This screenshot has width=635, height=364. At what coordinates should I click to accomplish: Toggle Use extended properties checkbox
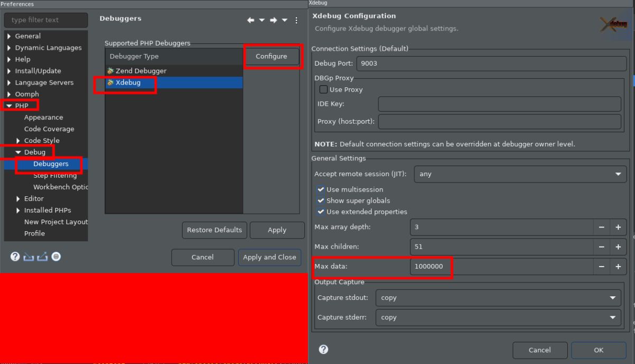pos(321,212)
